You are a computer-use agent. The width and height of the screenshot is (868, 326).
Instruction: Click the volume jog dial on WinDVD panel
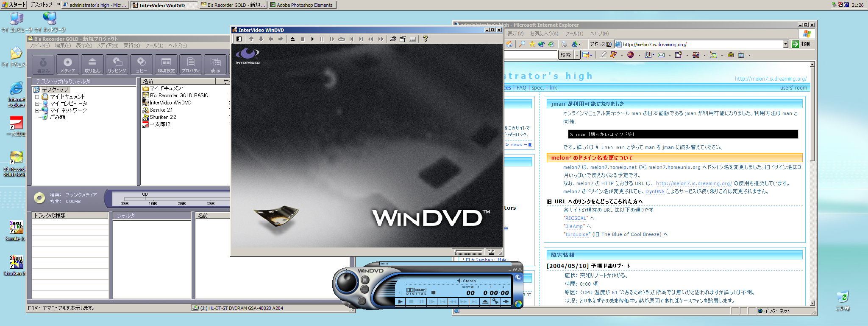click(347, 282)
